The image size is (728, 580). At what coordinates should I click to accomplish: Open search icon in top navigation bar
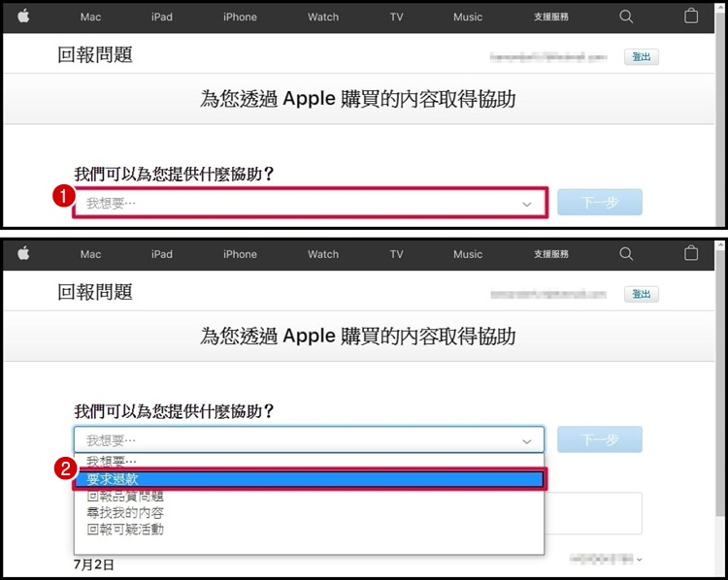click(626, 16)
